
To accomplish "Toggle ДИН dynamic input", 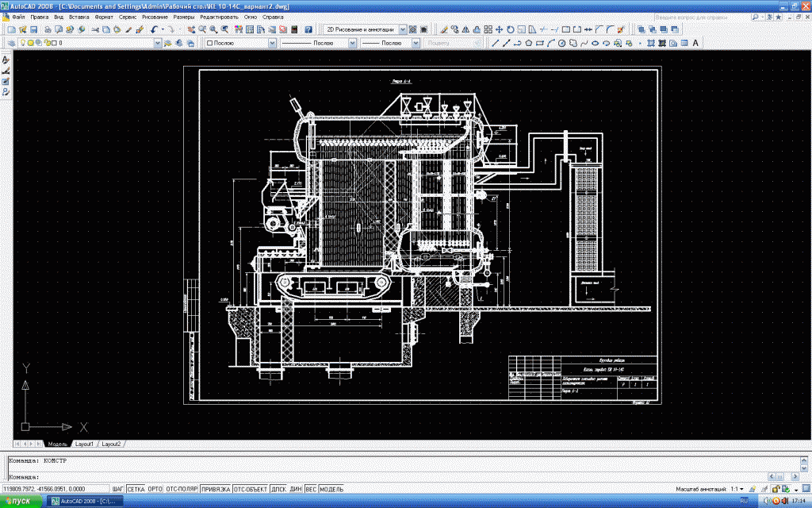I will 296,489.
